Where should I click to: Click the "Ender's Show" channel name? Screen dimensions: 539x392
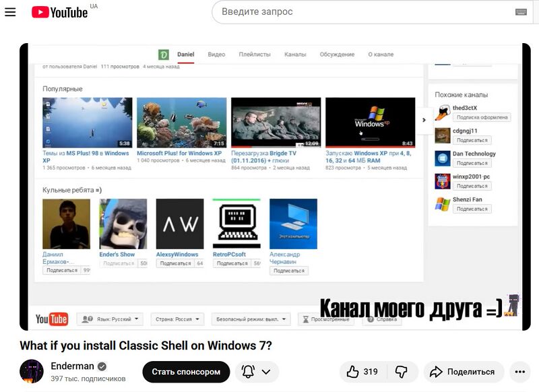tap(117, 254)
